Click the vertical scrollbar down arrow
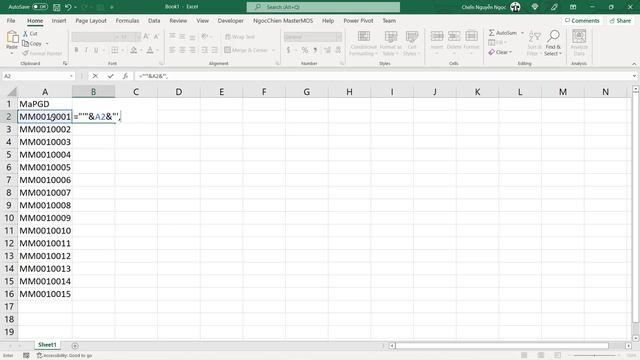640x360 pixels. point(636,338)
